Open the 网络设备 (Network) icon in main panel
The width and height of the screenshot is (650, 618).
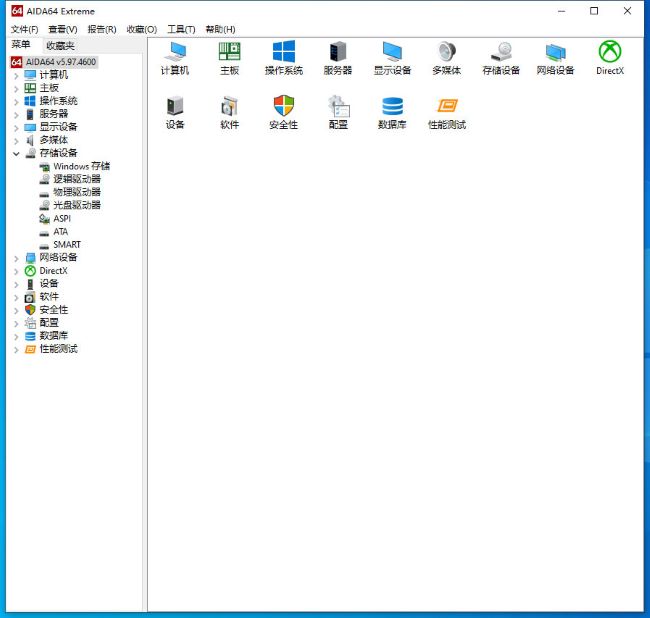point(555,52)
